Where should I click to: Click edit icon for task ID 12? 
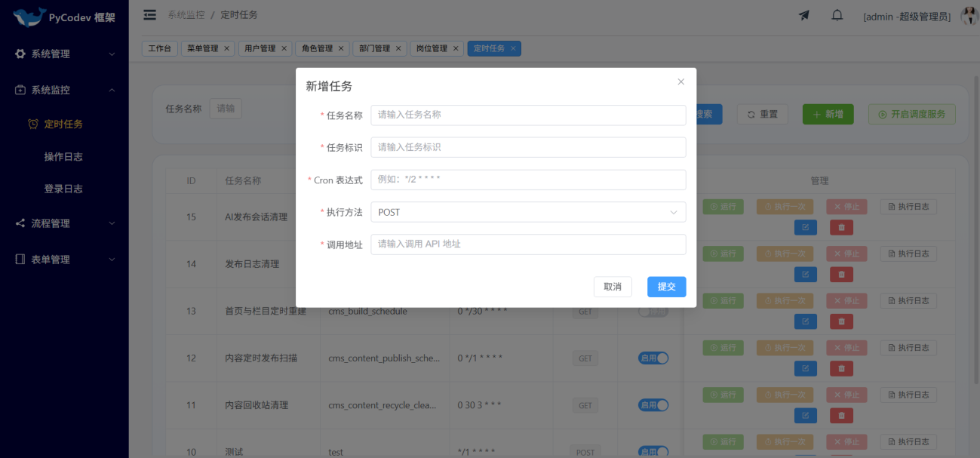point(806,368)
